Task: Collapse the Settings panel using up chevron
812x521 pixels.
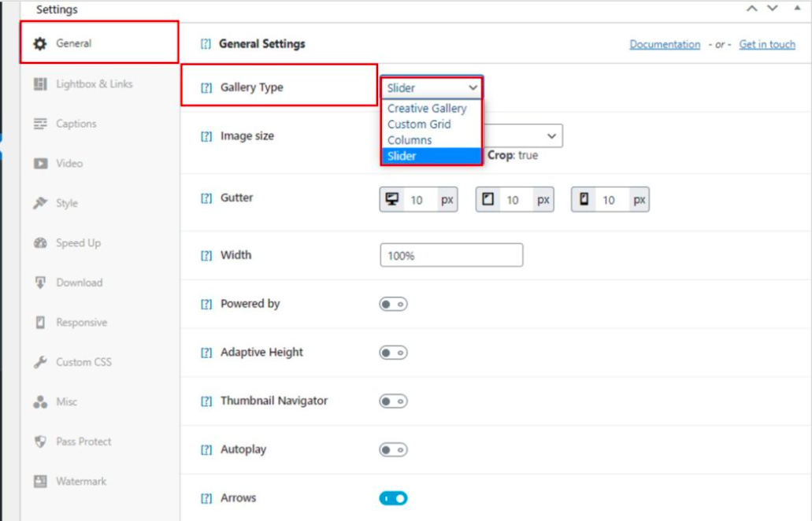Action: click(x=752, y=9)
